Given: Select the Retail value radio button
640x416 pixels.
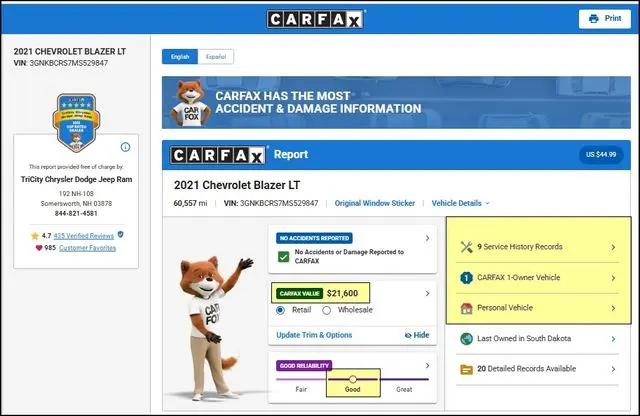Looking at the screenshot, I should pos(280,310).
